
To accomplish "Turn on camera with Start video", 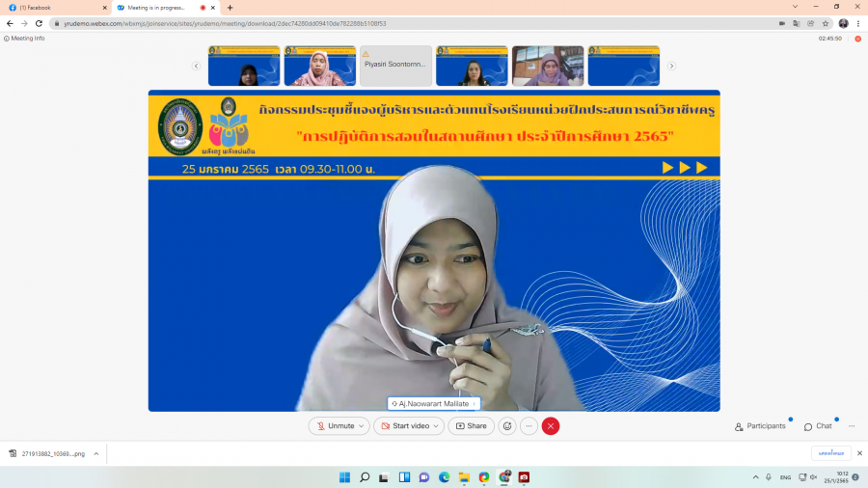I will click(x=403, y=425).
